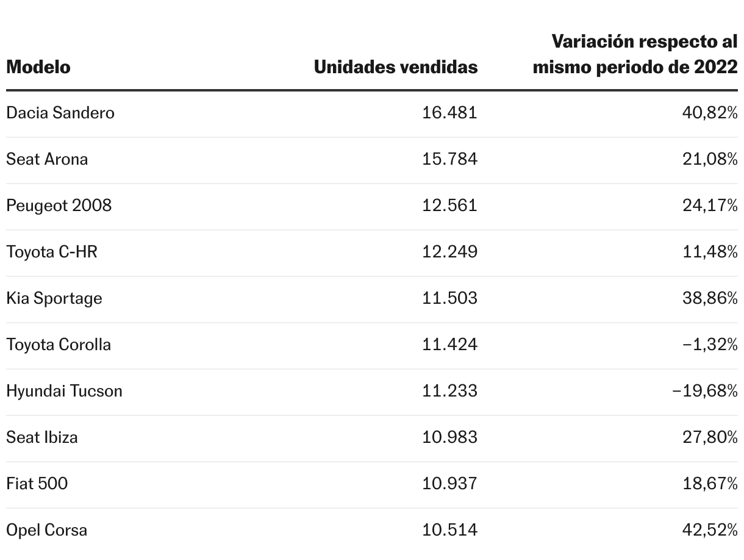Click the Unidades vendidas column header
The image size is (744, 560).
pos(395,67)
